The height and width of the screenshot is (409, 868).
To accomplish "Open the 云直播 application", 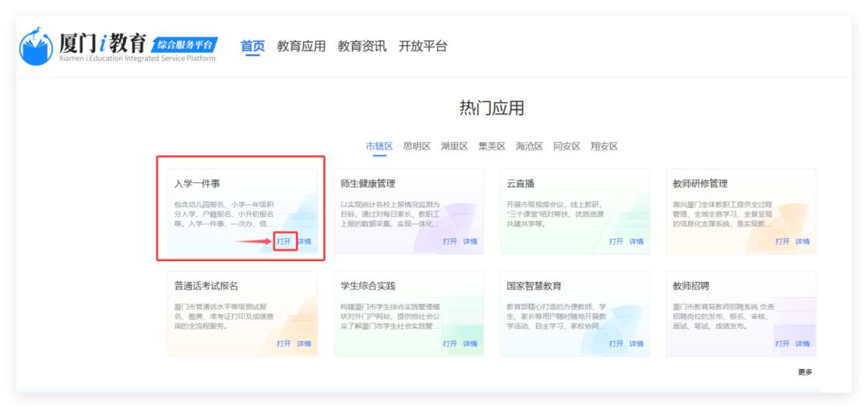I will coord(616,241).
